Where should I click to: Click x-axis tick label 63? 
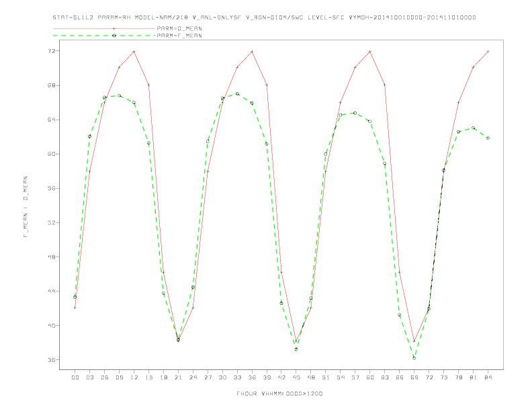[x=385, y=377]
